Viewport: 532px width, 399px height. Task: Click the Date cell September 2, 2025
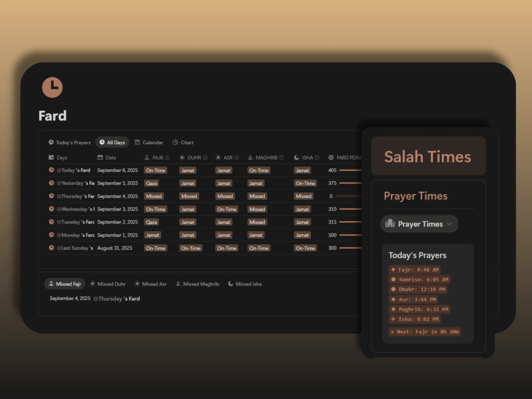pyautogui.click(x=117, y=222)
